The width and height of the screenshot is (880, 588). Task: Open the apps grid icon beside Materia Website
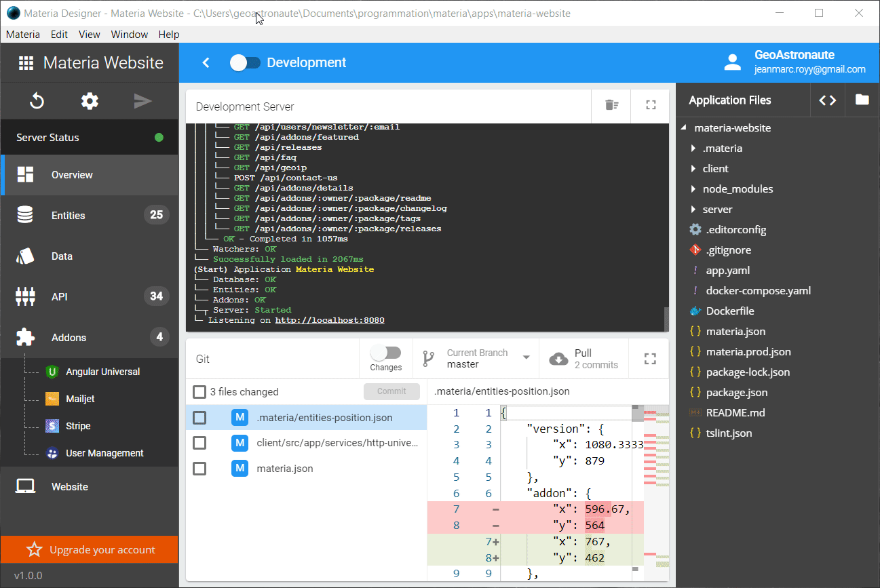click(x=26, y=63)
